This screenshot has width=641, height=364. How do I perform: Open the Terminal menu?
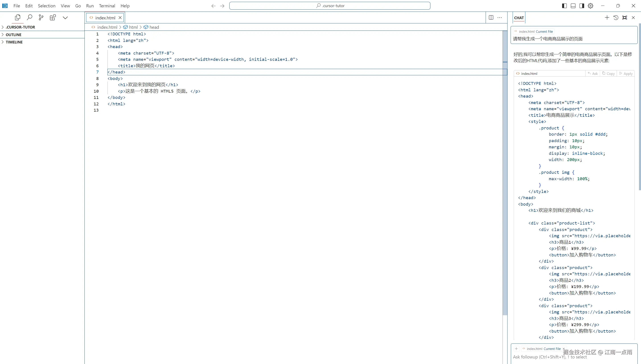point(107,6)
